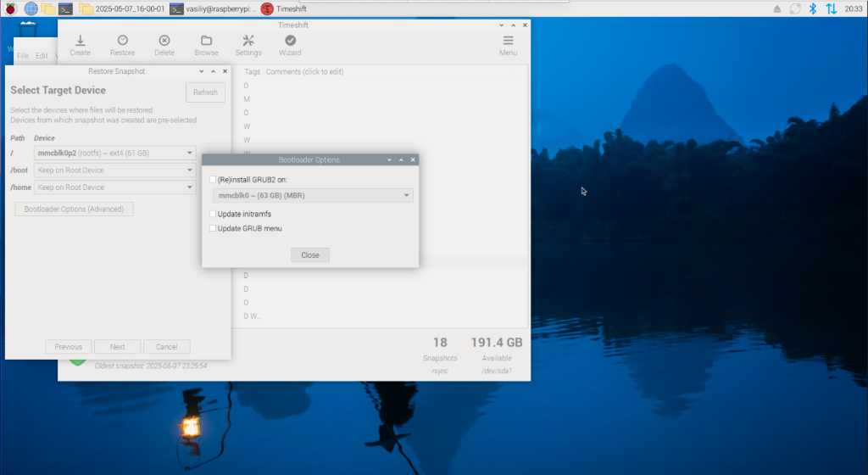Launch the Wizard icon
Screen dimensions: 868x475
pos(290,41)
